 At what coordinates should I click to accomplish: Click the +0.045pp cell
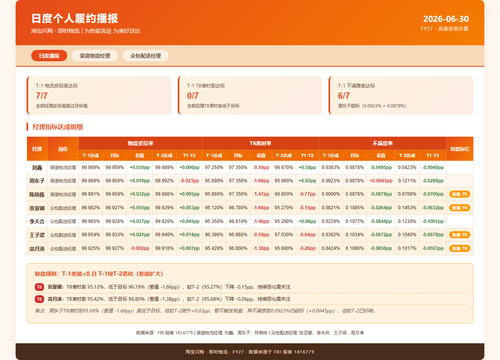[189, 221]
